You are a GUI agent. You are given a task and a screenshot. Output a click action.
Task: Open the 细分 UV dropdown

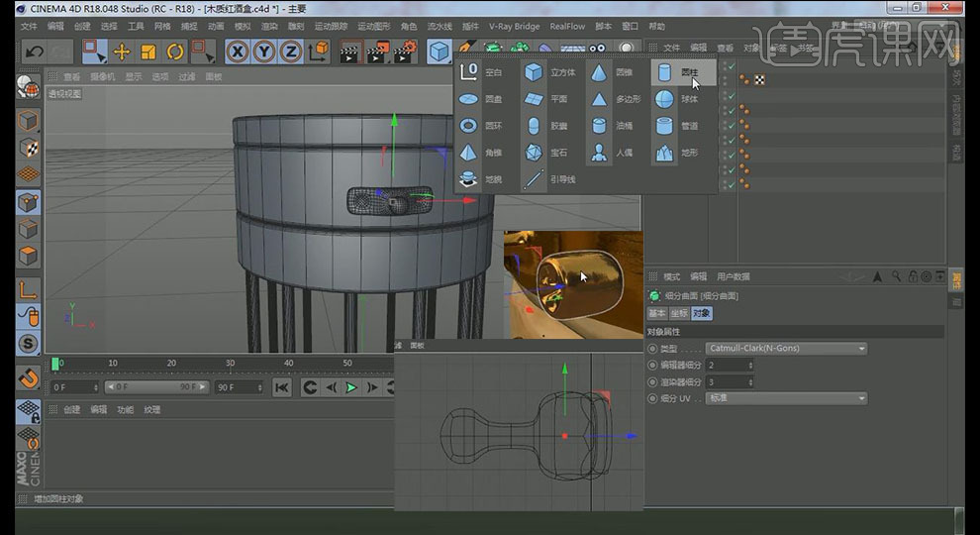coord(786,398)
